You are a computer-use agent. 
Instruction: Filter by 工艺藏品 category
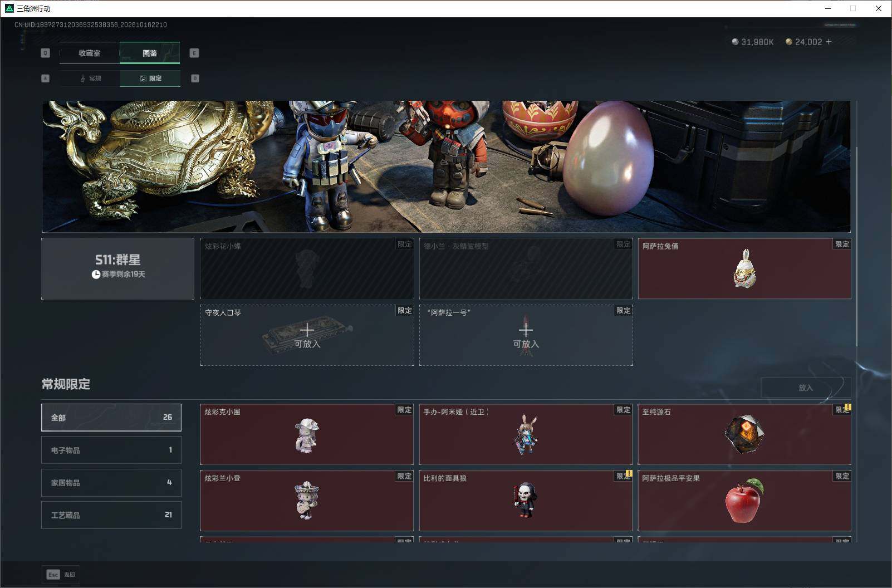click(111, 515)
